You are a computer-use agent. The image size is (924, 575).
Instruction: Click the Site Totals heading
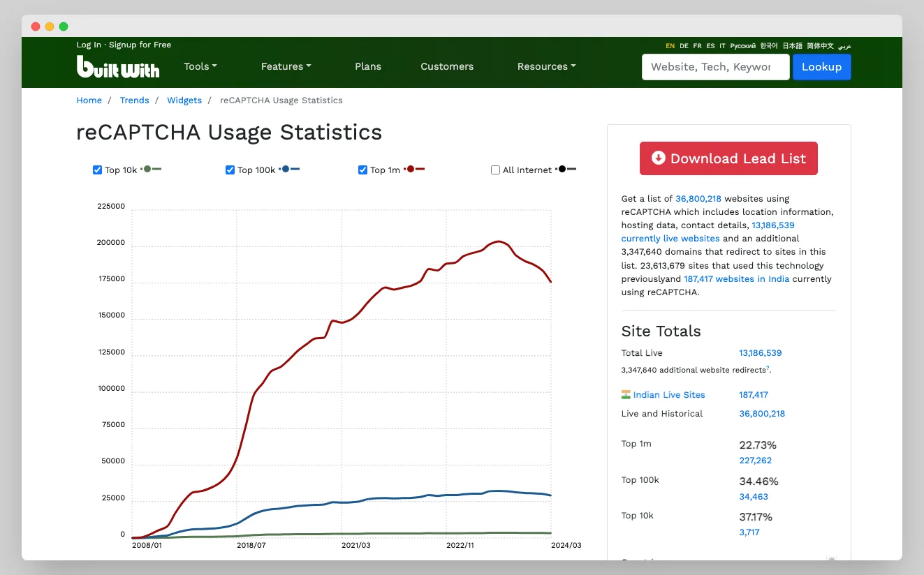661,331
